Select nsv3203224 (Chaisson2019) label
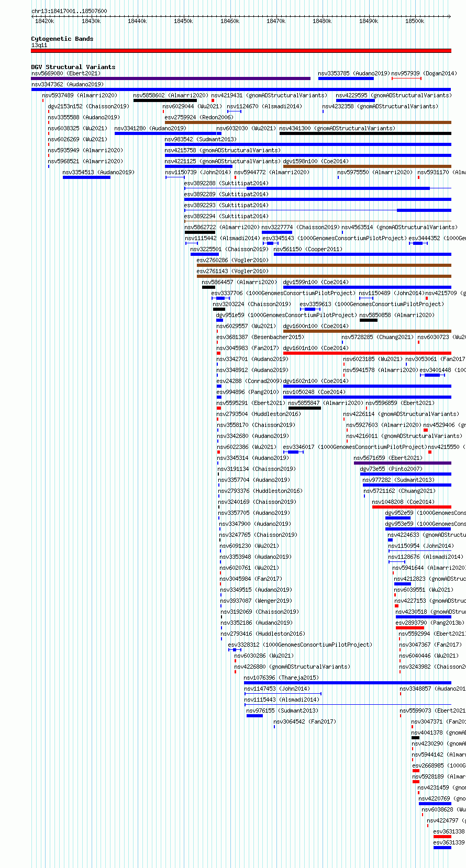Image resolution: width=466 pixels, height=868 pixels. pos(252,304)
